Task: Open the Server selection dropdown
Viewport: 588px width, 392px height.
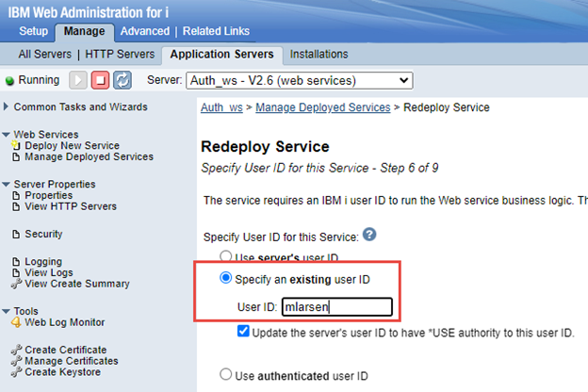Action: click(x=300, y=81)
